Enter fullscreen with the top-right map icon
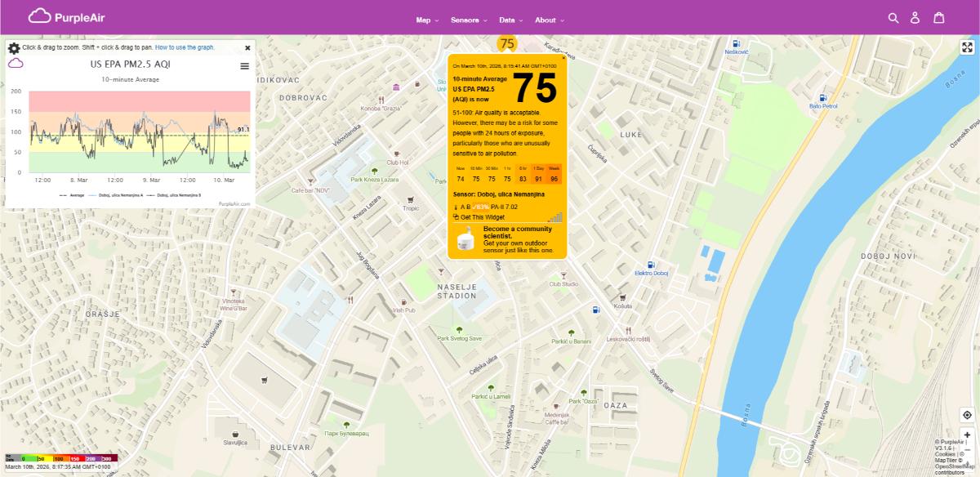Image resolution: width=980 pixels, height=477 pixels. point(967,47)
